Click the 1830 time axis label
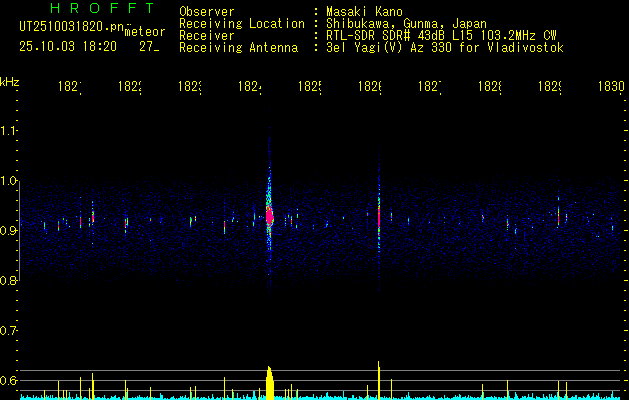 tap(611, 86)
